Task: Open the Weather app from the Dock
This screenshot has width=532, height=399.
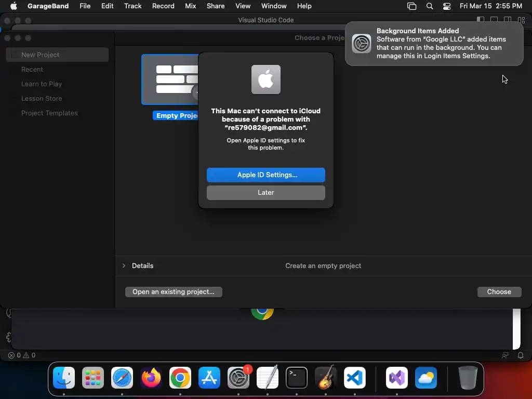Action: point(426,378)
